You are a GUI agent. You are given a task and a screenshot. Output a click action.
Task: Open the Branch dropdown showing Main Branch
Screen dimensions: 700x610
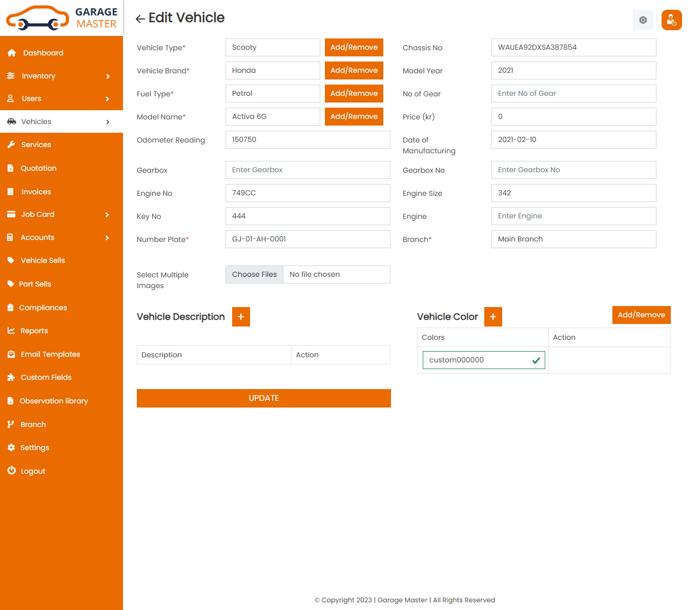coord(573,239)
